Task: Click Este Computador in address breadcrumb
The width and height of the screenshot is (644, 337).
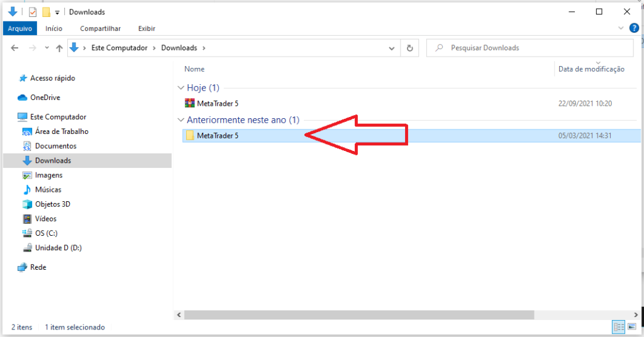Action: 119,48
